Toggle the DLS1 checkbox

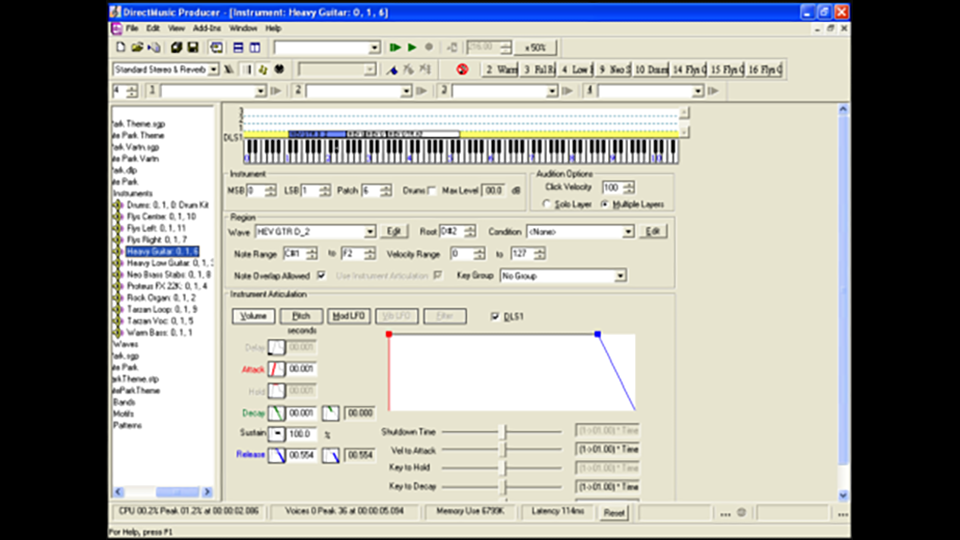[495, 317]
